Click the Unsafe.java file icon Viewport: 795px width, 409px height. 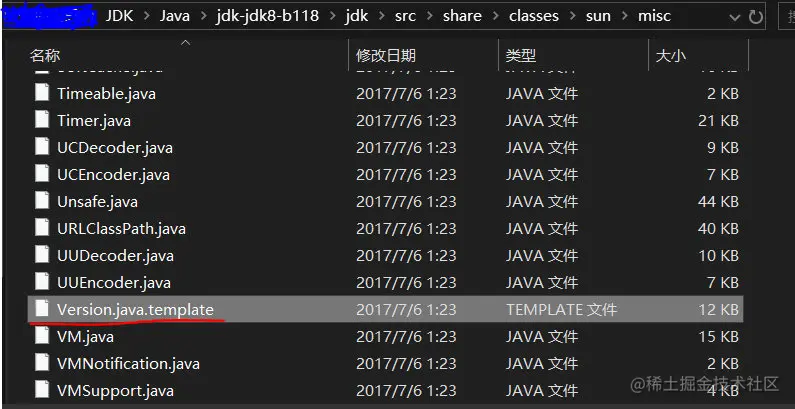click(42, 202)
